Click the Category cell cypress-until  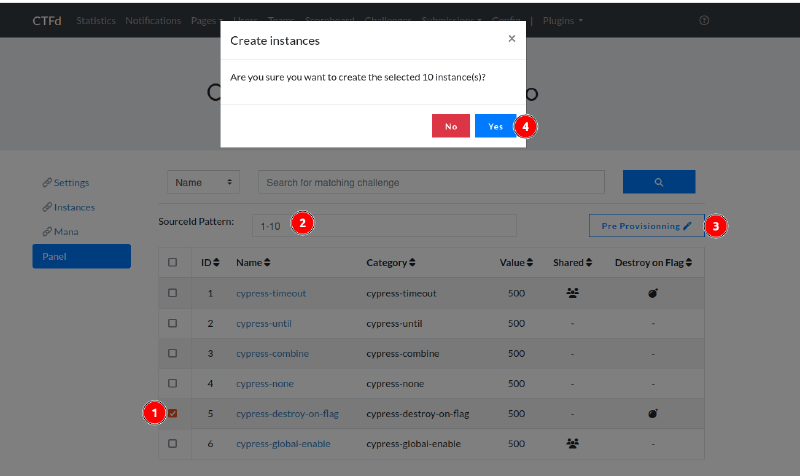pyautogui.click(x=394, y=323)
